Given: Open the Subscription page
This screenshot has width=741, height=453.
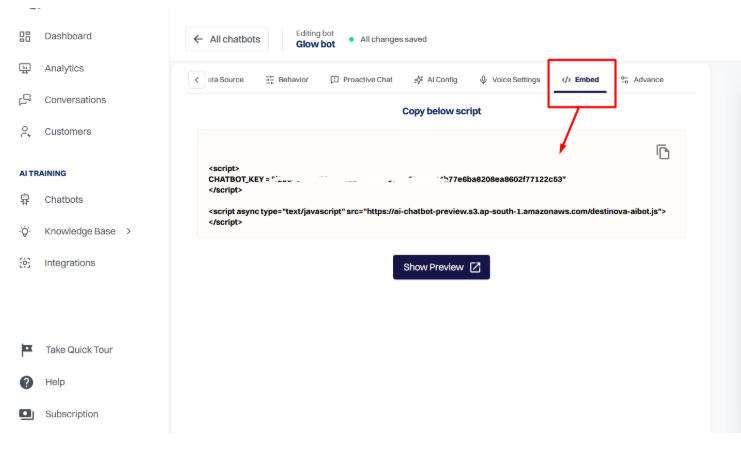Looking at the screenshot, I should tap(72, 414).
